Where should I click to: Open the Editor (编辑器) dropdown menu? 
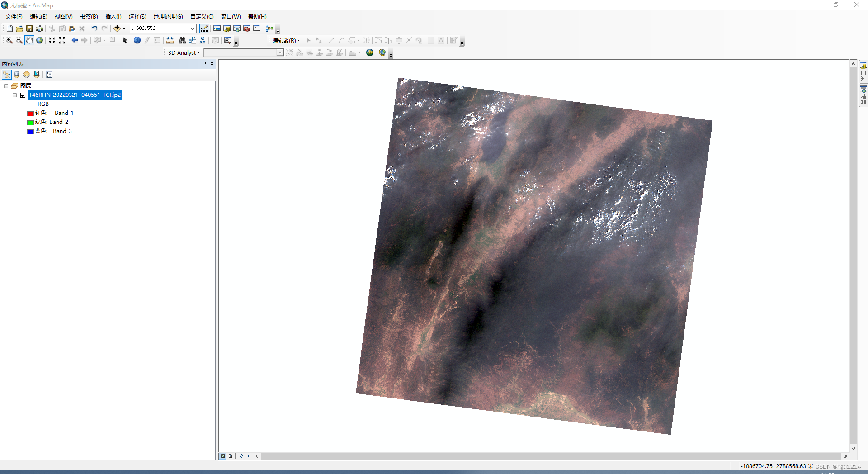286,40
